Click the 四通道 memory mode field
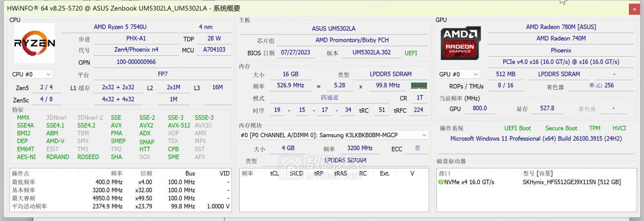Screen dimensions: 644x221 coord(330,98)
